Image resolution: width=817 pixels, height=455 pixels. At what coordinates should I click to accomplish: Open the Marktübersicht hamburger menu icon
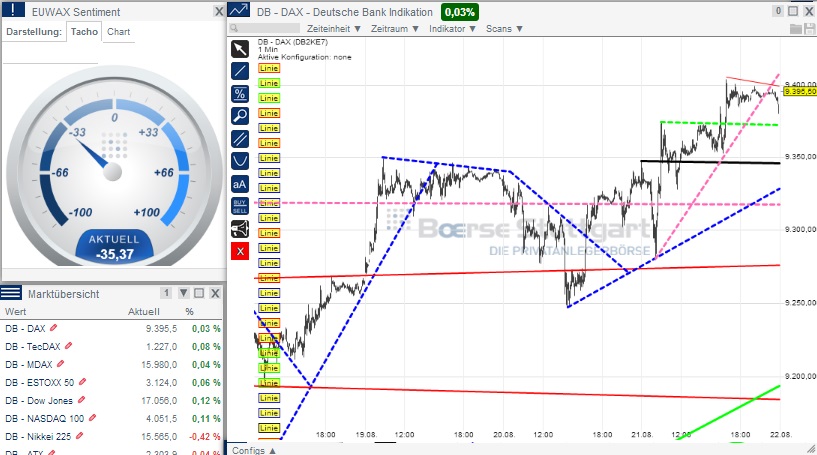10,292
